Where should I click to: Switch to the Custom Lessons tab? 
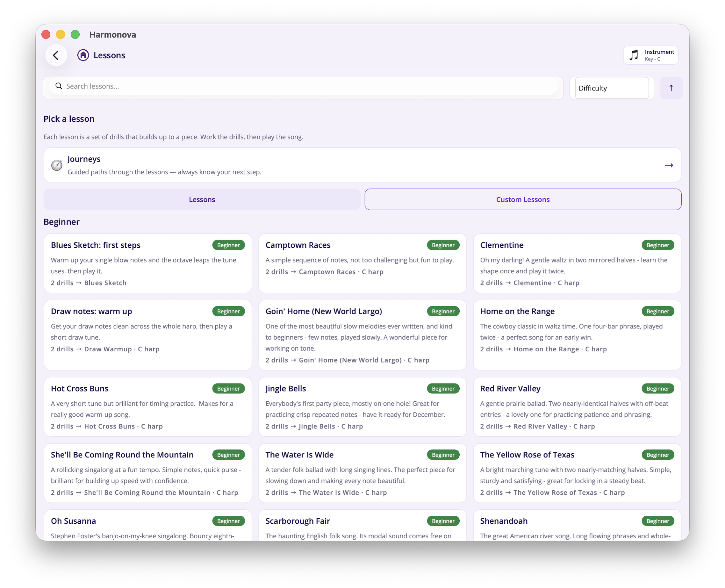tap(523, 199)
